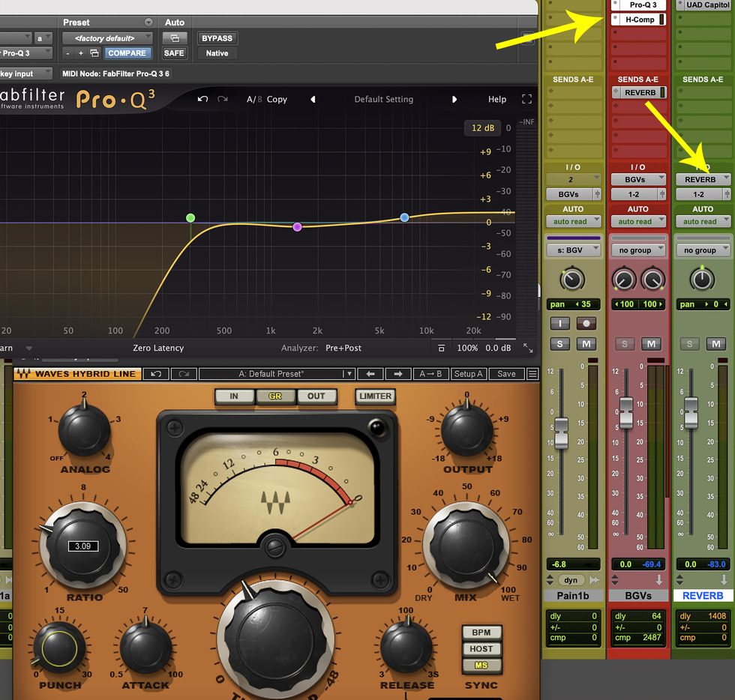Select the purple EQ band node
735x700 pixels.
point(297,227)
